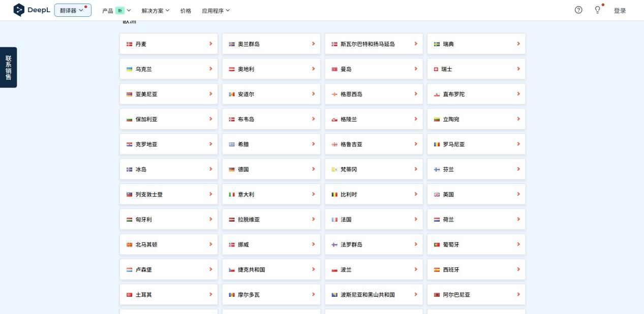Click the Turkey flag icon next to 土耳其
Viewport: 644px width, 314px height.
(x=129, y=295)
